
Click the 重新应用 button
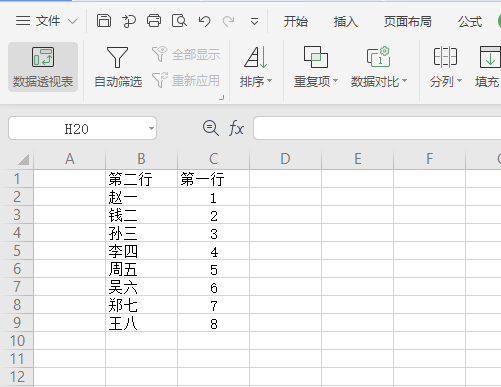pyautogui.click(x=186, y=80)
